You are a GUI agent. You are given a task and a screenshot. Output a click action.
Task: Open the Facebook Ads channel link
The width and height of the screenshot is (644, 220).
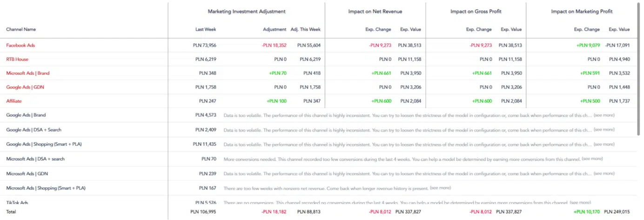coord(20,45)
